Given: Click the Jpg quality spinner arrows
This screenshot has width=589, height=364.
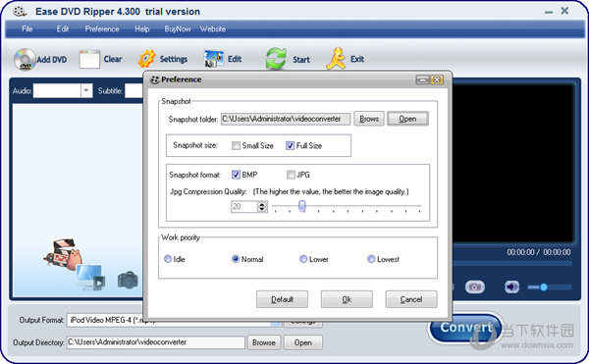Looking at the screenshot, I should (x=262, y=206).
